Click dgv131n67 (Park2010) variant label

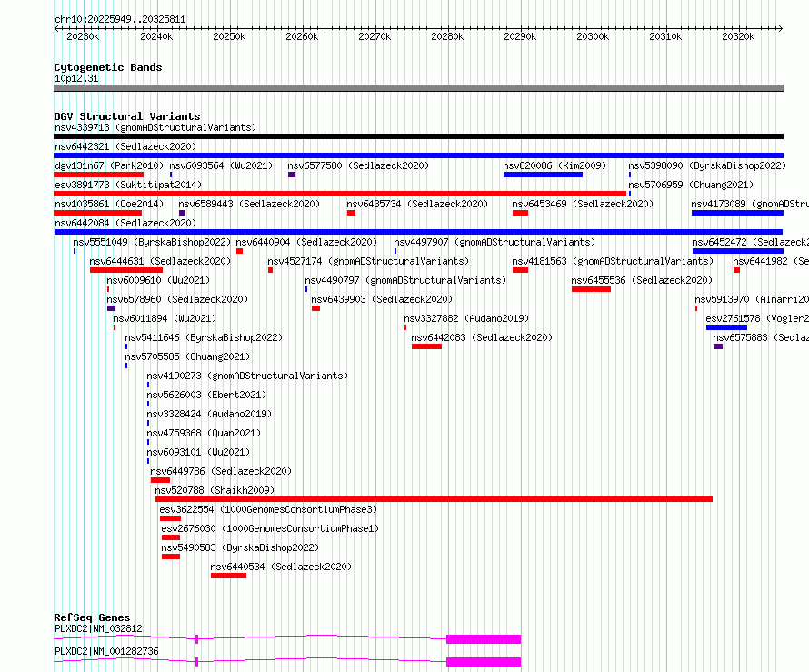[109, 165]
